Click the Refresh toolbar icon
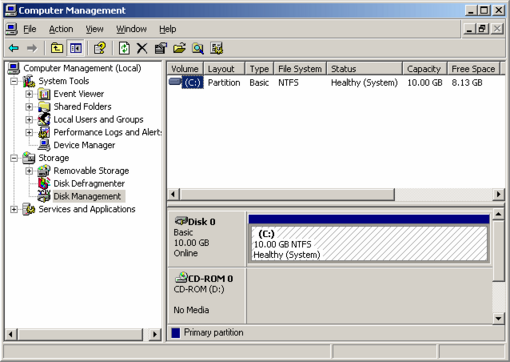 pos(124,49)
